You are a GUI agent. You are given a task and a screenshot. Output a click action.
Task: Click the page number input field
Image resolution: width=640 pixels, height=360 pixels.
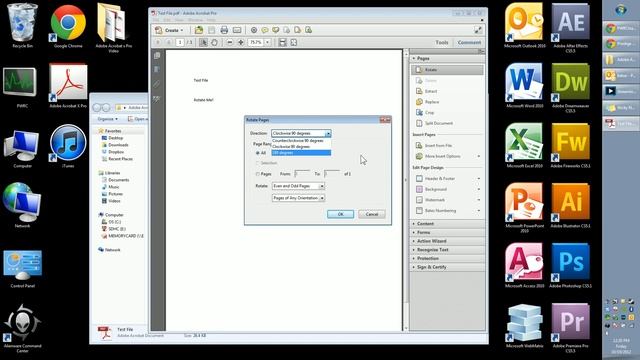tap(180, 42)
